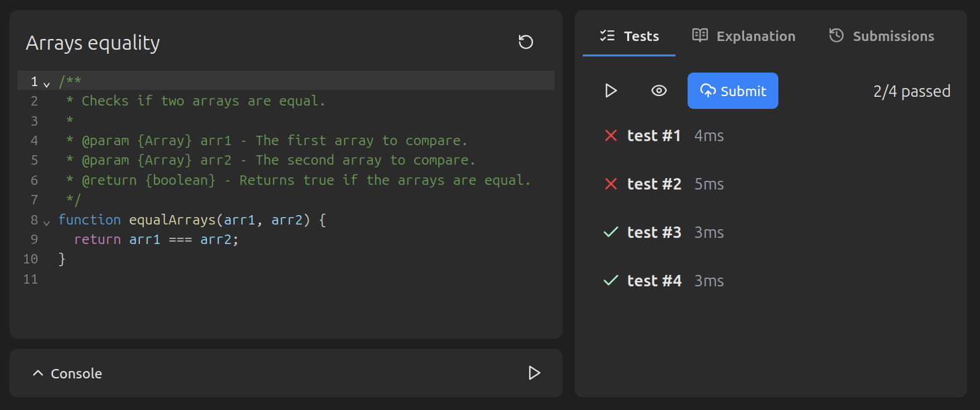Open failed test #2 details
This screenshot has height=410, width=980.
pos(654,184)
